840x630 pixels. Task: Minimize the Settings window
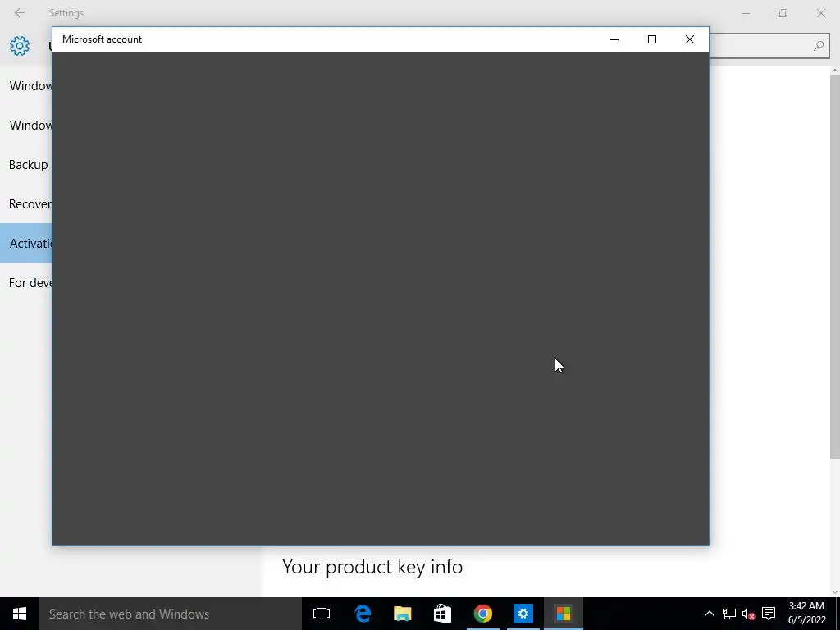point(746,13)
